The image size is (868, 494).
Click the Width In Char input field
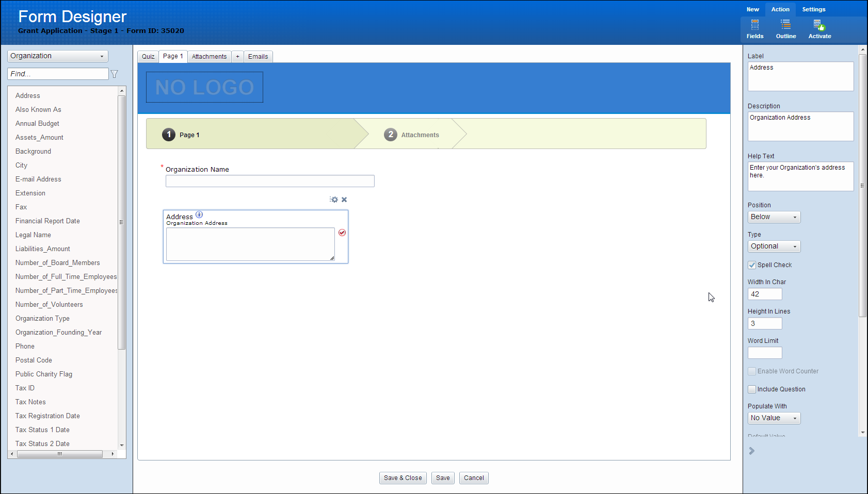click(x=764, y=294)
